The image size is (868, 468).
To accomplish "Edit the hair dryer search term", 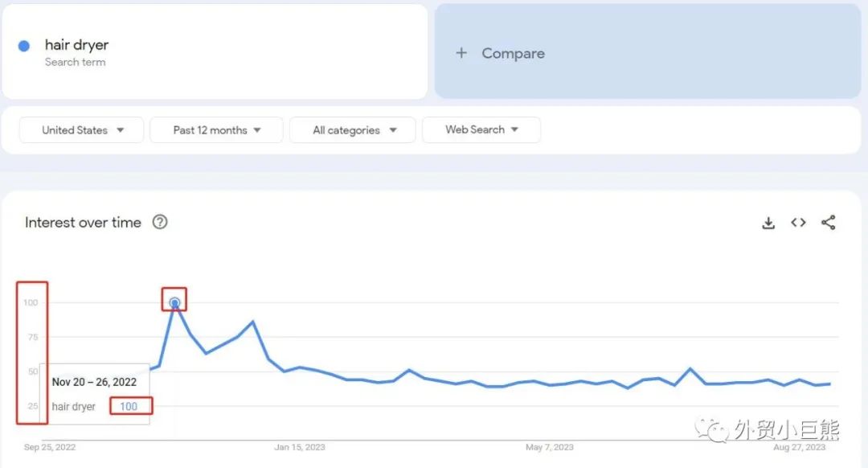I will [76, 45].
